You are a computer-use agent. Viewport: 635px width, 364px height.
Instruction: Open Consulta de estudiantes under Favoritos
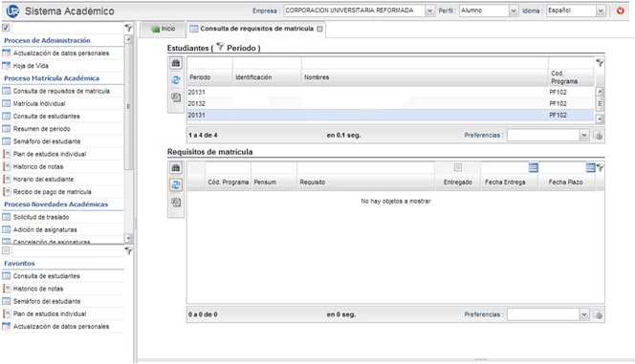[47, 276]
